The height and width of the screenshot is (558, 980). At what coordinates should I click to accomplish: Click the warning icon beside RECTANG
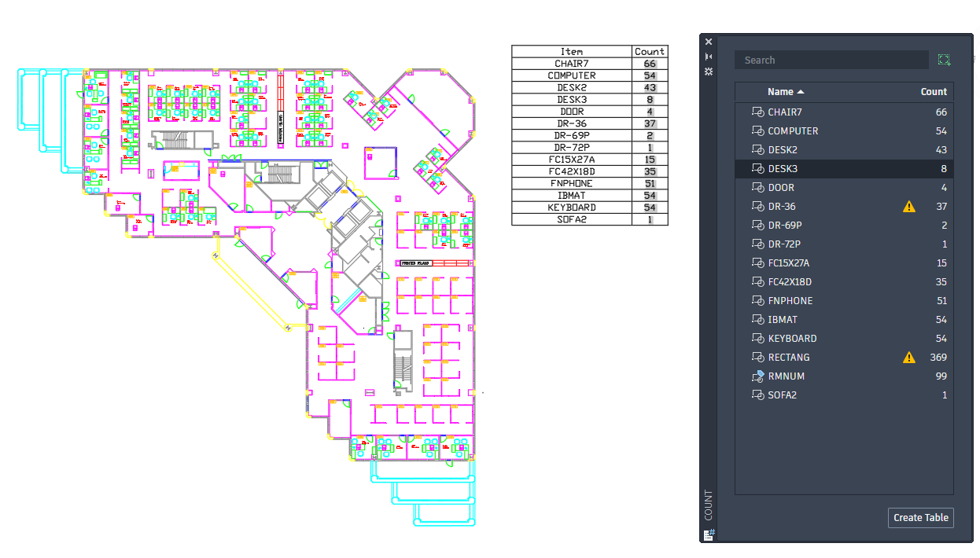pos(909,357)
